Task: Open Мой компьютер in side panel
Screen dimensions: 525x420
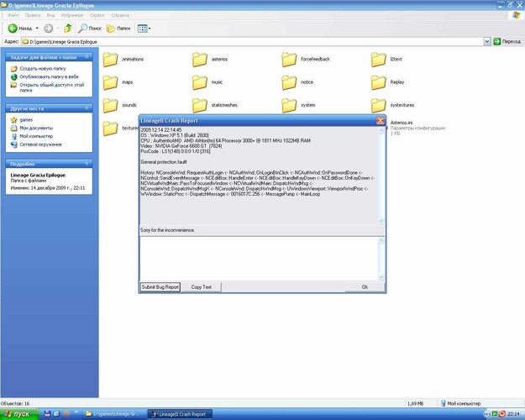Action: click(x=36, y=136)
